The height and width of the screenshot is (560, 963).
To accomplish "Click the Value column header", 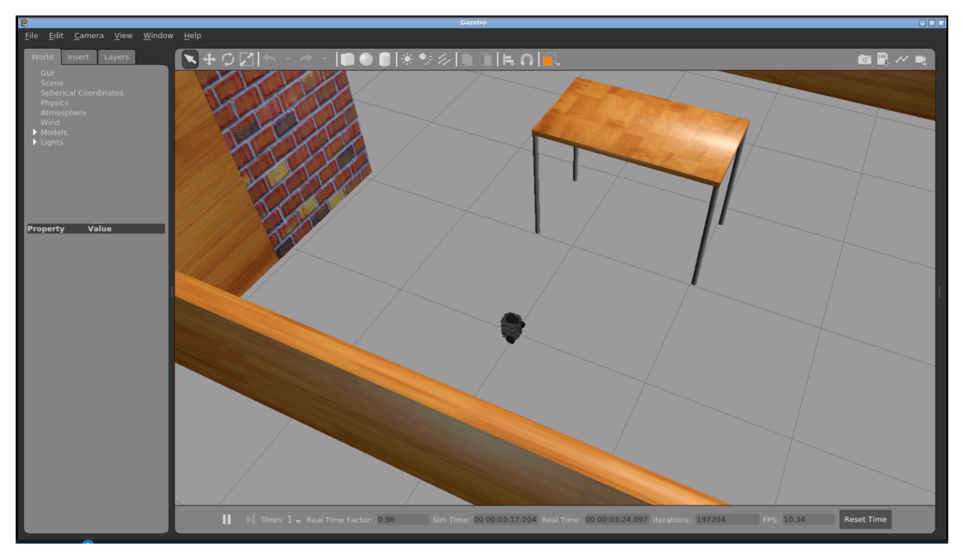I will click(x=99, y=229).
